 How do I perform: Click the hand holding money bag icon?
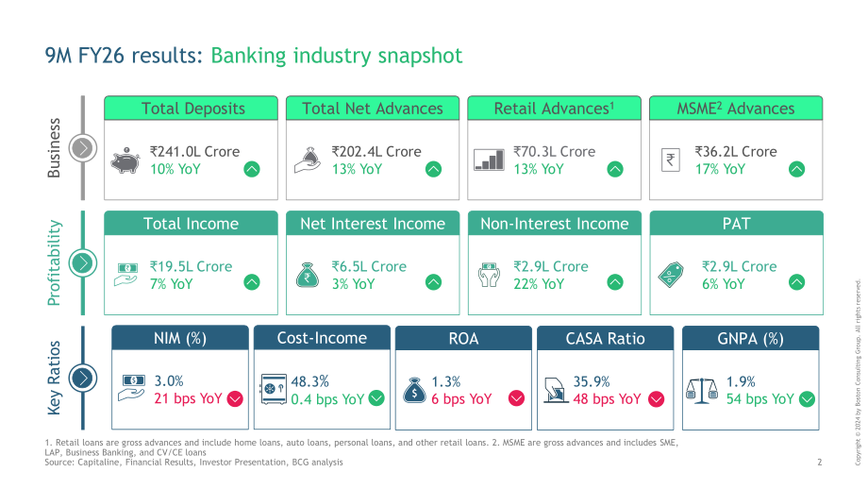308,160
